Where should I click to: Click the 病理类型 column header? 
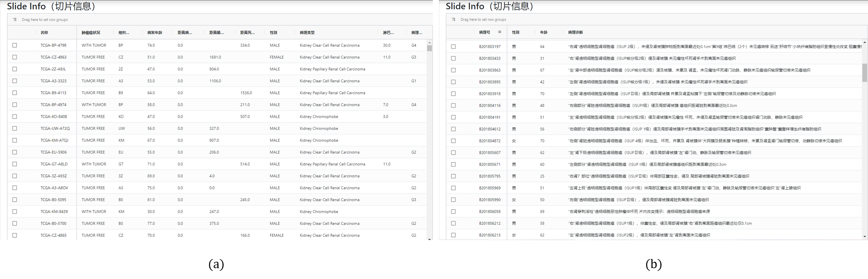tap(307, 32)
